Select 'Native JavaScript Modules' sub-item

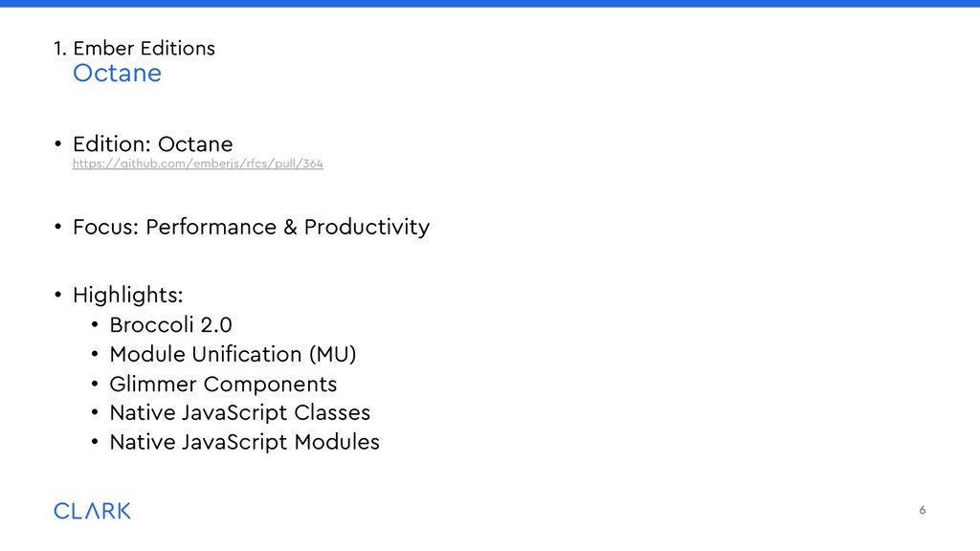(244, 442)
